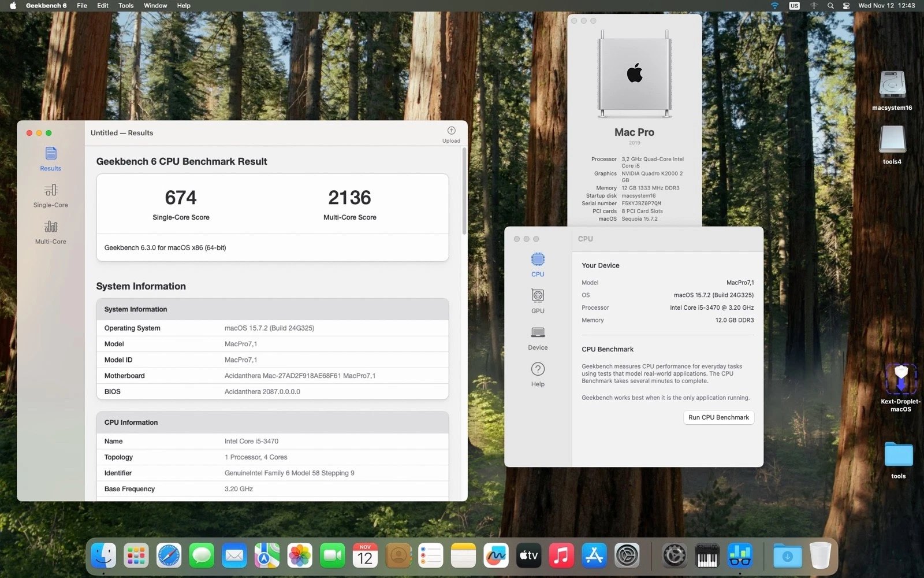924x578 pixels.
Task: Click the Geekbench icon in the dock
Action: (740, 556)
